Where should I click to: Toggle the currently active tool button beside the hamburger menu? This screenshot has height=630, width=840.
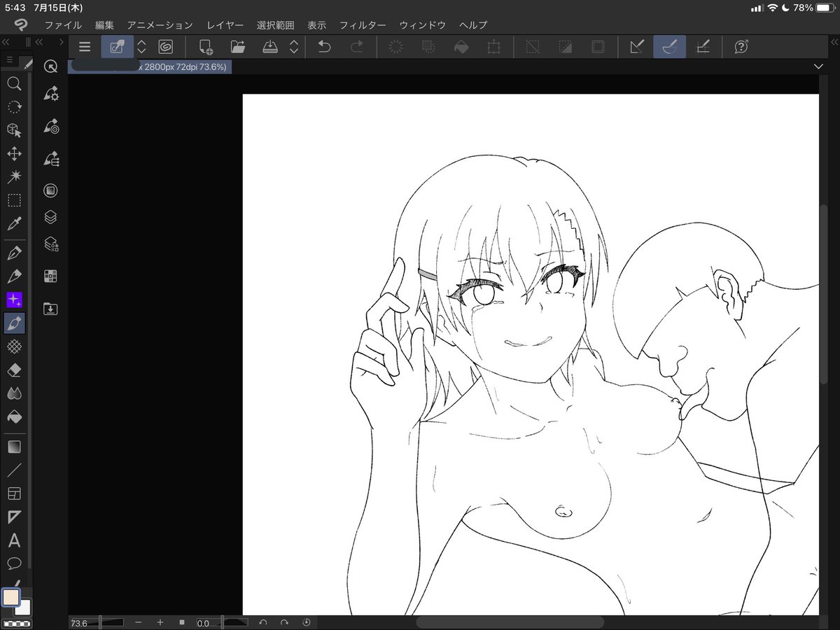point(116,47)
